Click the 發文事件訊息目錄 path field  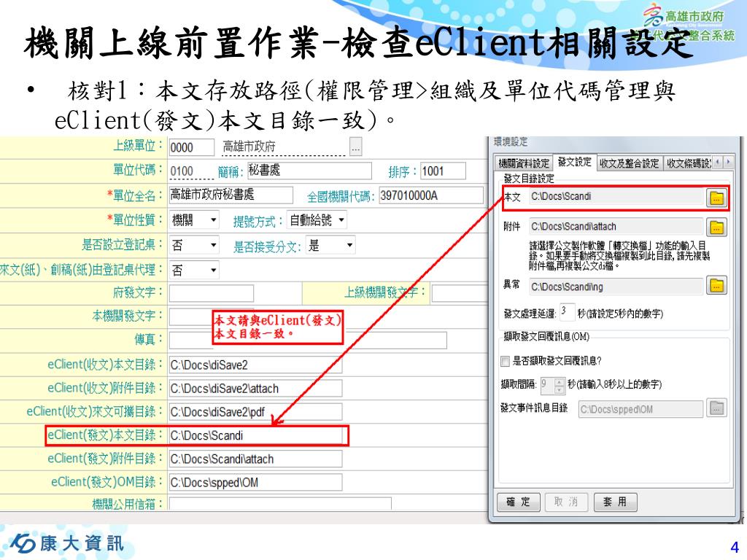click(640, 409)
